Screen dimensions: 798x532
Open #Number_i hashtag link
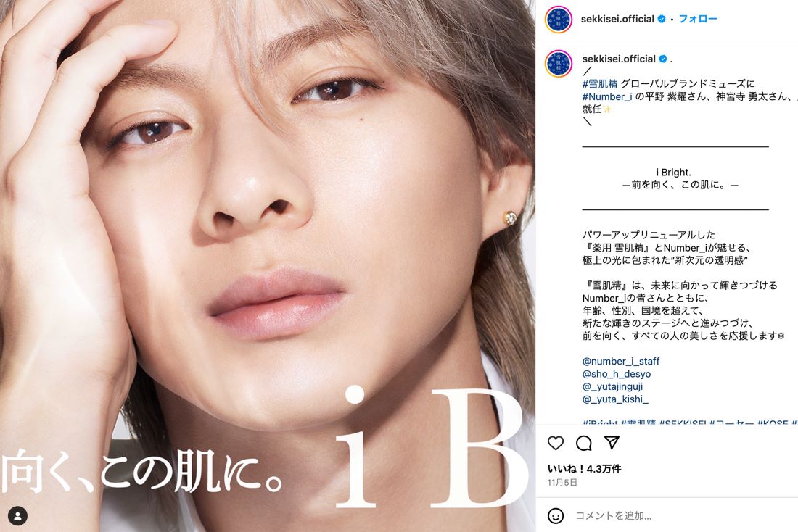(x=607, y=96)
